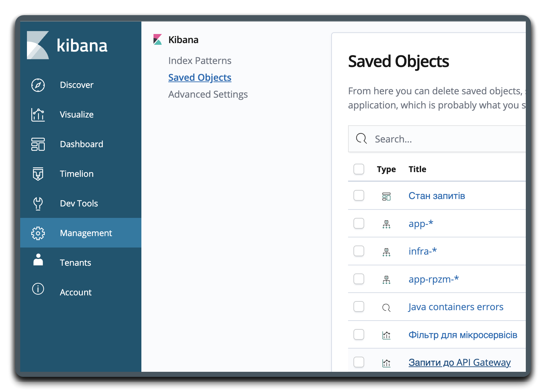The width and height of the screenshot is (546, 392).
Task: Open the Index Patterns section
Action: (200, 61)
